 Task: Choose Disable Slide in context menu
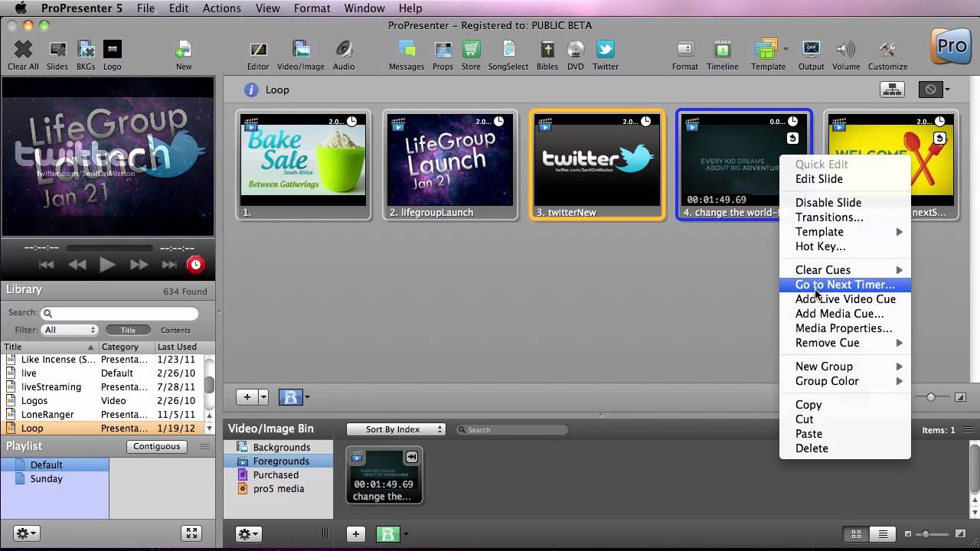845,203
